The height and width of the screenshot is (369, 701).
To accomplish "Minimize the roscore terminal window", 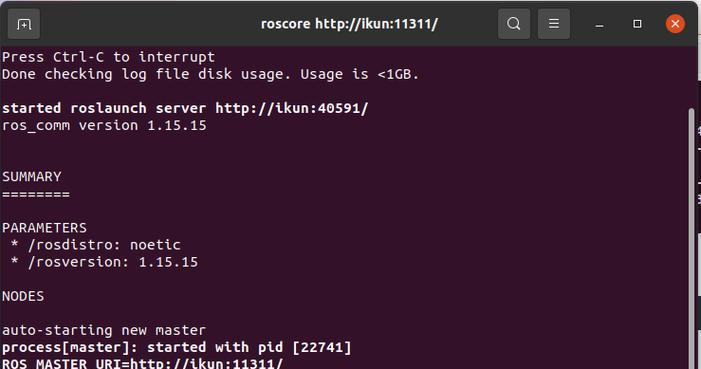I will (600, 24).
